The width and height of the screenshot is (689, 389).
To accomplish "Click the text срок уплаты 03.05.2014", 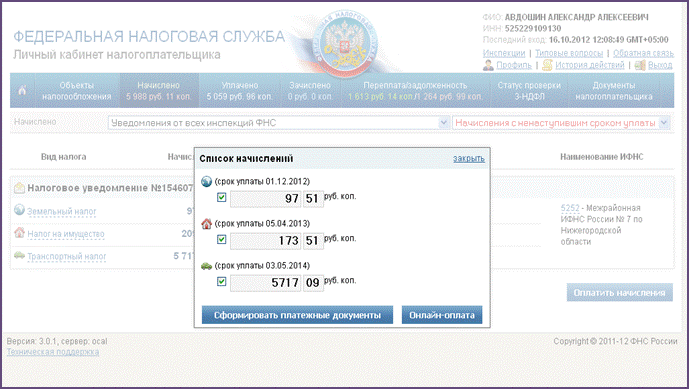I will pos(262,266).
